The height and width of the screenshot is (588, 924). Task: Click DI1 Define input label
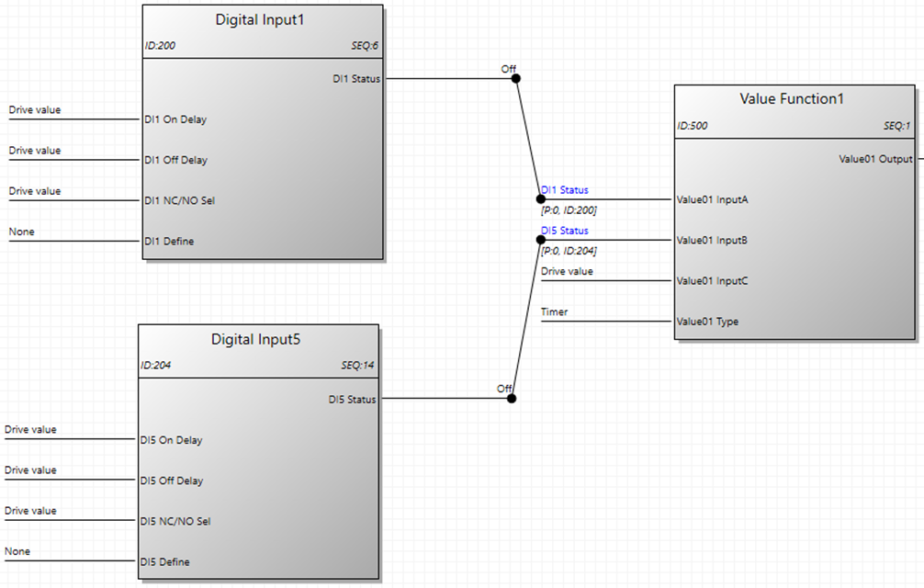(x=169, y=242)
